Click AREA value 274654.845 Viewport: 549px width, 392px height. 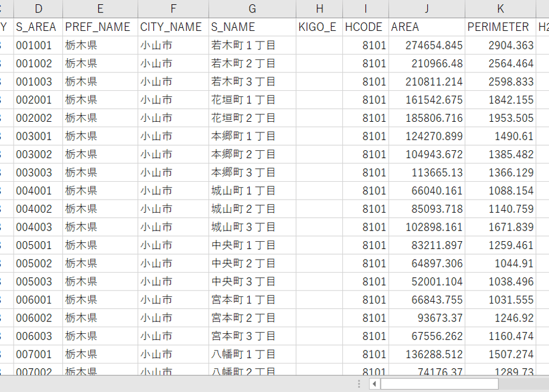point(427,45)
